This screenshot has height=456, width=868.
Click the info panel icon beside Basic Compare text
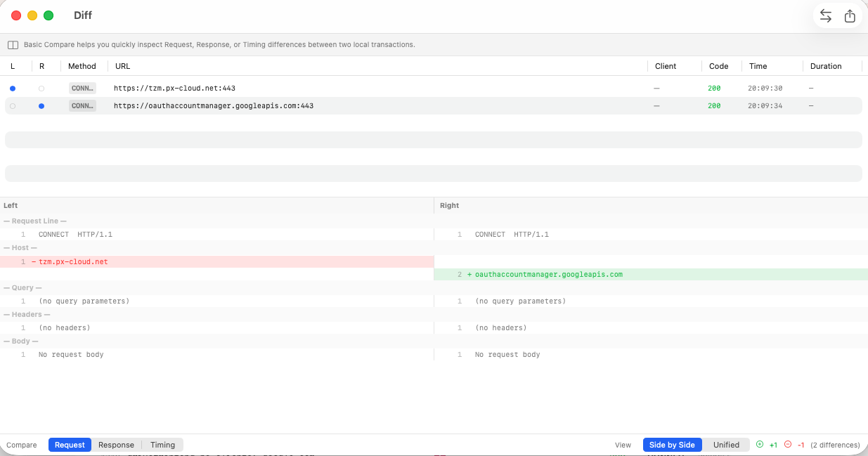[x=13, y=44]
